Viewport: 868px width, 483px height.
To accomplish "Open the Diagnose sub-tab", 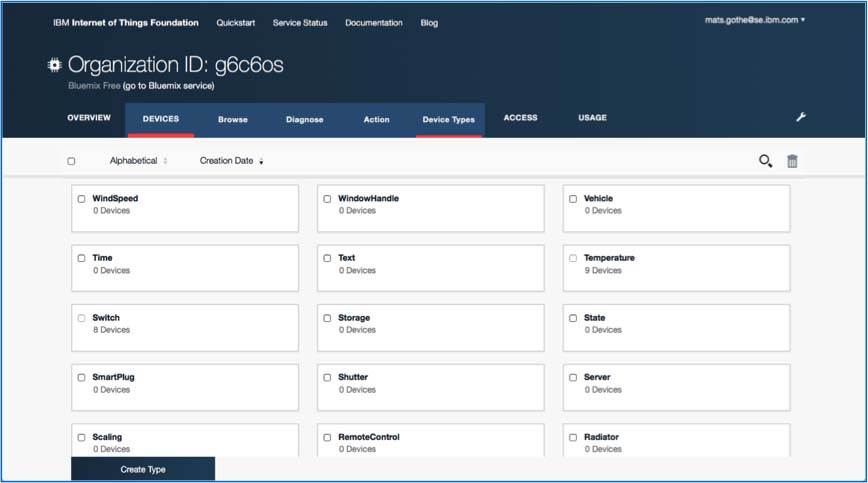I will click(x=304, y=120).
